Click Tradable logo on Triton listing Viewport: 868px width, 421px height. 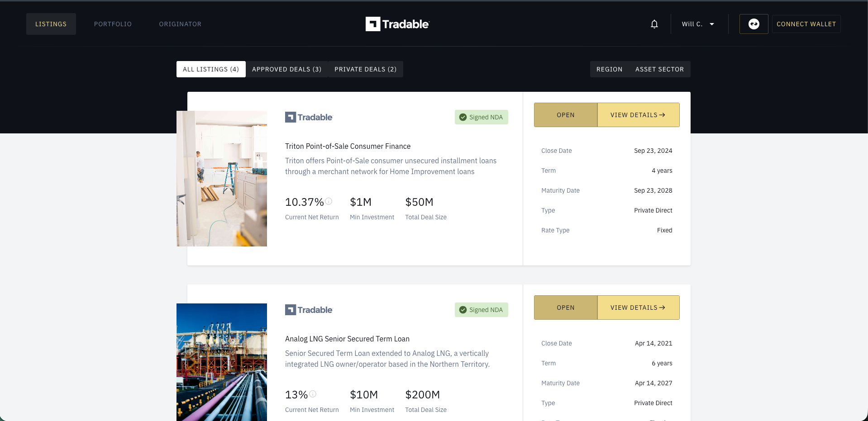[309, 117]
